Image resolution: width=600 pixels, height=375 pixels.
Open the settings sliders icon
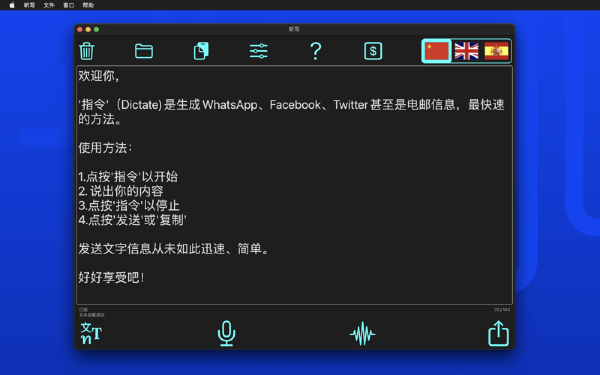[x=259, y=51]
